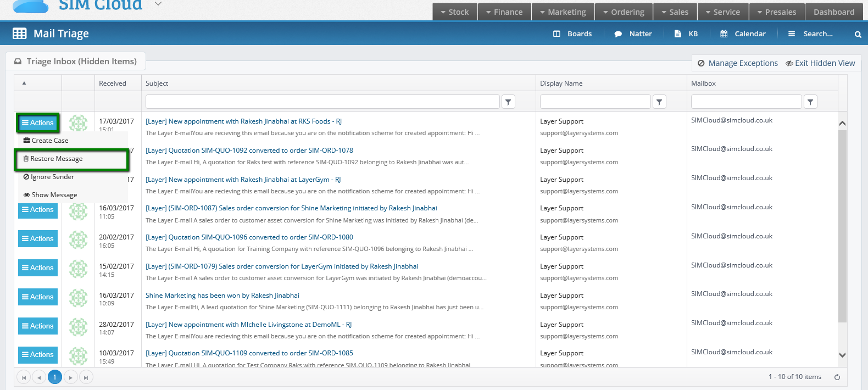Expand the Marketing dropdown menu

(x=563, y=12)
